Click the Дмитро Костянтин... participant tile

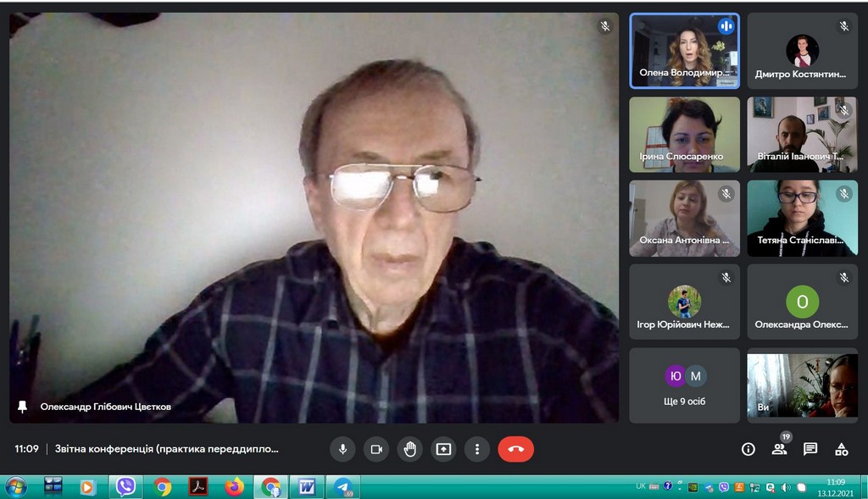pos(801,51)
